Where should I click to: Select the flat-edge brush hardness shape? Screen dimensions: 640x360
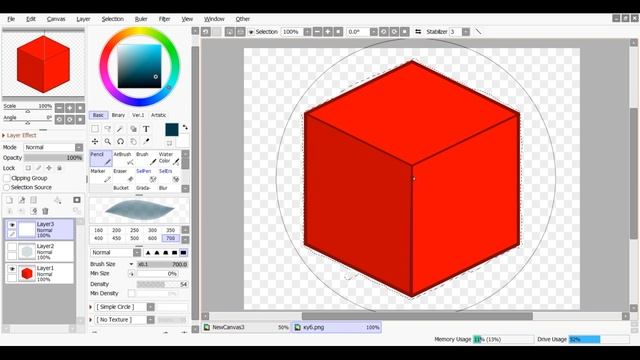coord(183,253)
